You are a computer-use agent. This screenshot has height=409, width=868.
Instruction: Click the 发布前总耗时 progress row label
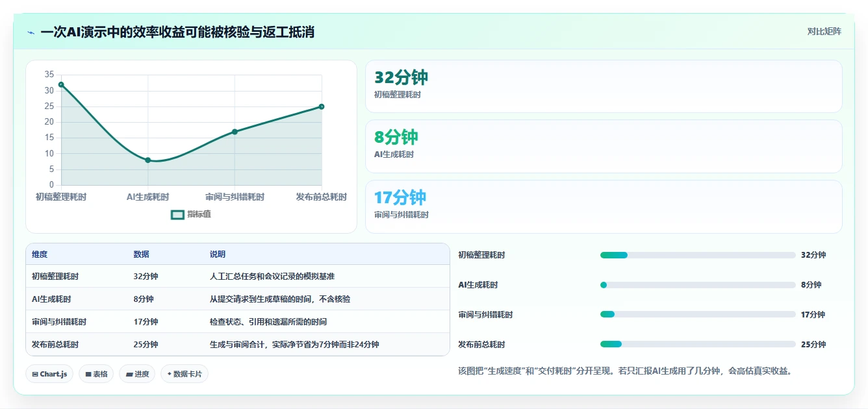481,345
